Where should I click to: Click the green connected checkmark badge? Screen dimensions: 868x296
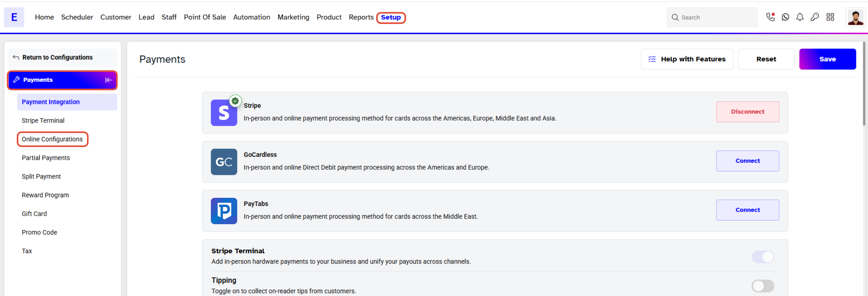pyautogui.click(x=235, y=101)
